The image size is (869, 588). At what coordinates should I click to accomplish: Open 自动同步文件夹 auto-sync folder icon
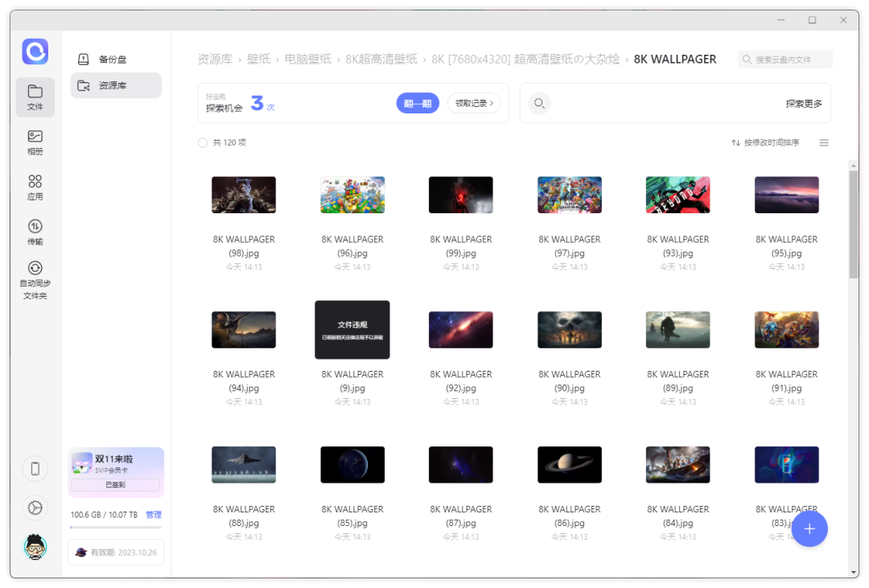click(35, 278)
